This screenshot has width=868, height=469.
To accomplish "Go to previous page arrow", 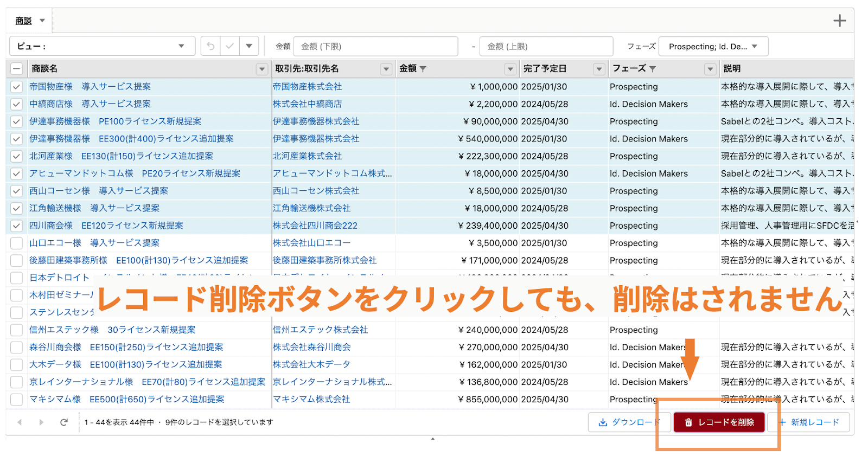I will point(20,422).
